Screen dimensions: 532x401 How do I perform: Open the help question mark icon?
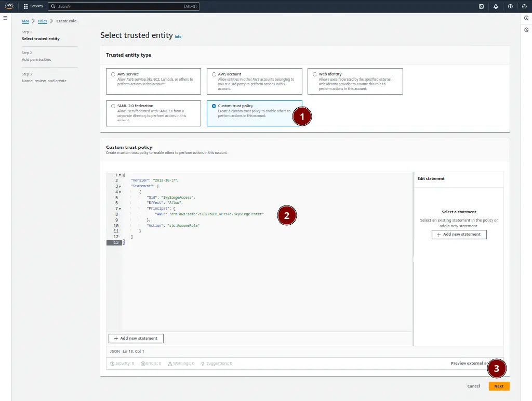tap(510, 6)
